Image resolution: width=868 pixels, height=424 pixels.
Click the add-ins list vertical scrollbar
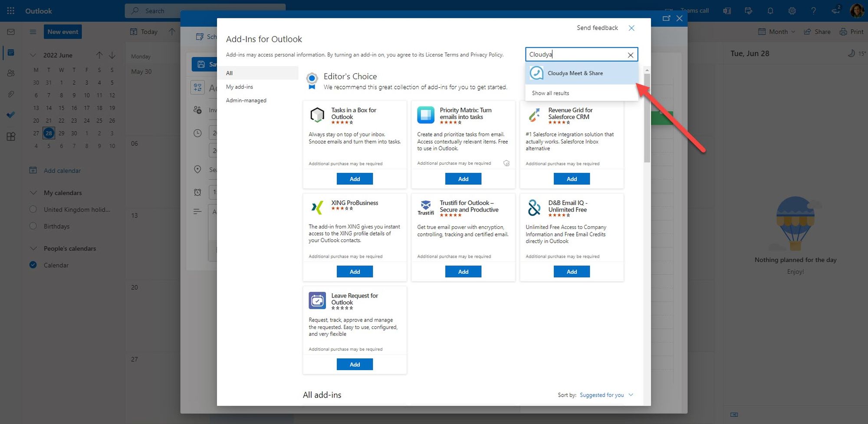point(647,118)
